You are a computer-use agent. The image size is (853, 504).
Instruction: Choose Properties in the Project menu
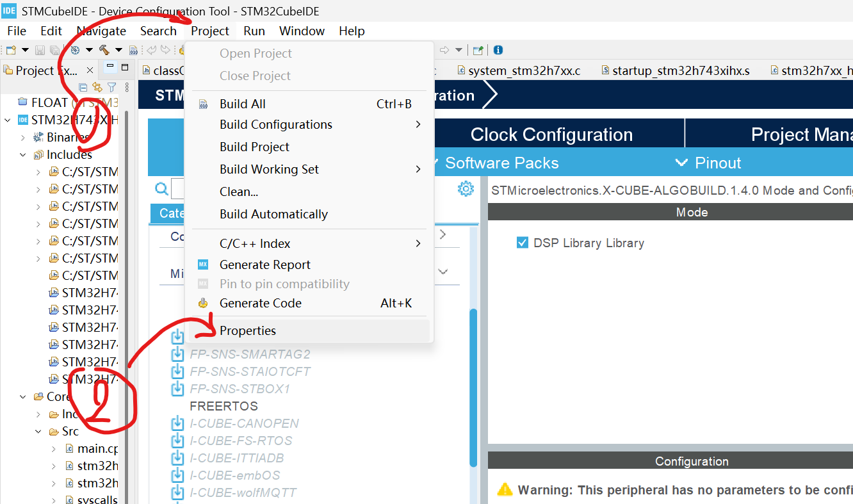[x=309, y=330]
